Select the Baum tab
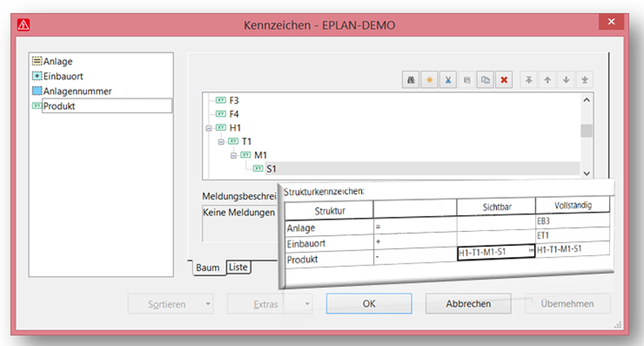 (x=208, y=268)
